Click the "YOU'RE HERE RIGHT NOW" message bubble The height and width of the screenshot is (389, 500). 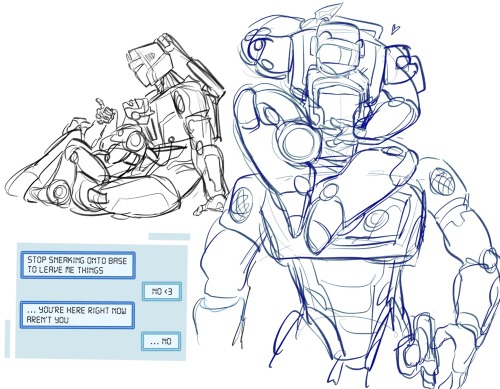(77, 315)
